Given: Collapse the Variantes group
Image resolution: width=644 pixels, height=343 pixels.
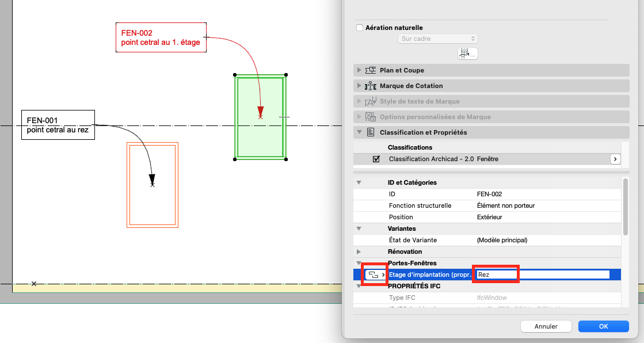Looking at the screenshot, I should click(x=359, y=228).
